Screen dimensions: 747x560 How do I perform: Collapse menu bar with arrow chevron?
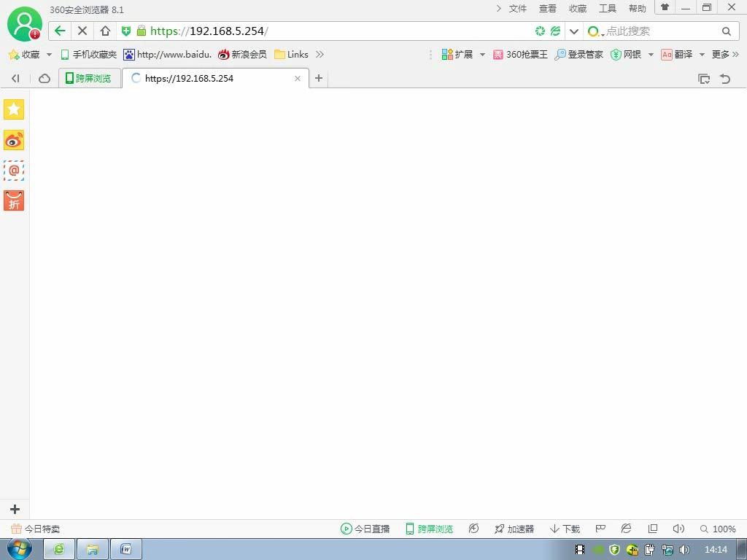(498, 8)
